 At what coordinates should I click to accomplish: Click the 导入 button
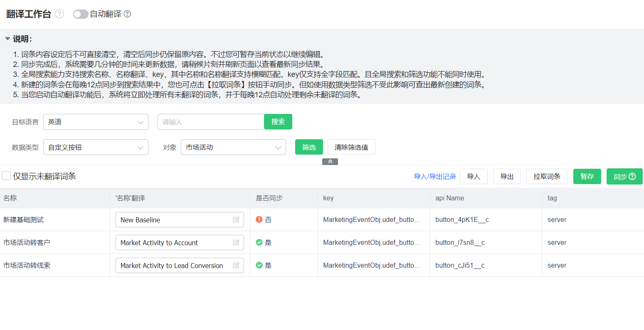tap(474, 177)
